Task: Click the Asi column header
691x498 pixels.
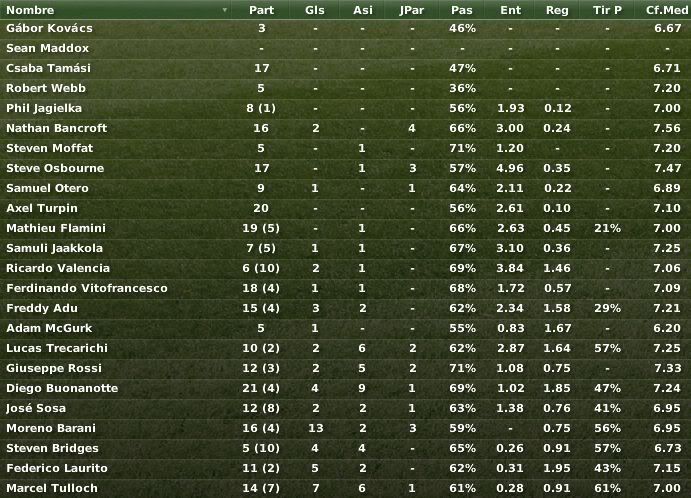Action: 363,10
